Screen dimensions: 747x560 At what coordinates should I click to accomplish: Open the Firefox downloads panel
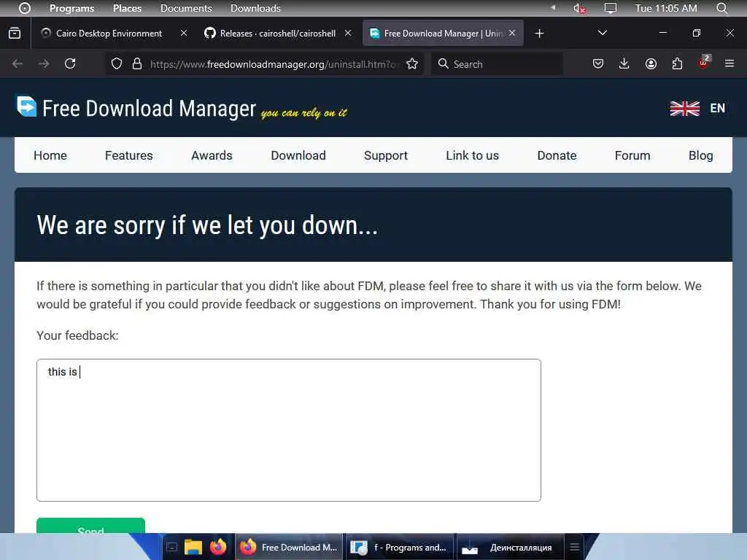click(x=624, y=64)
